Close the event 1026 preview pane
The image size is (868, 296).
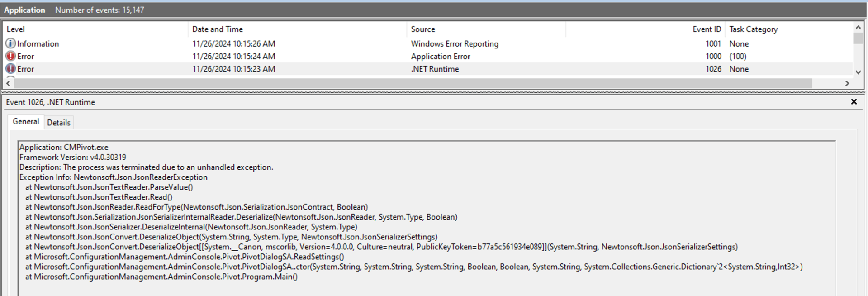[854, 102]
